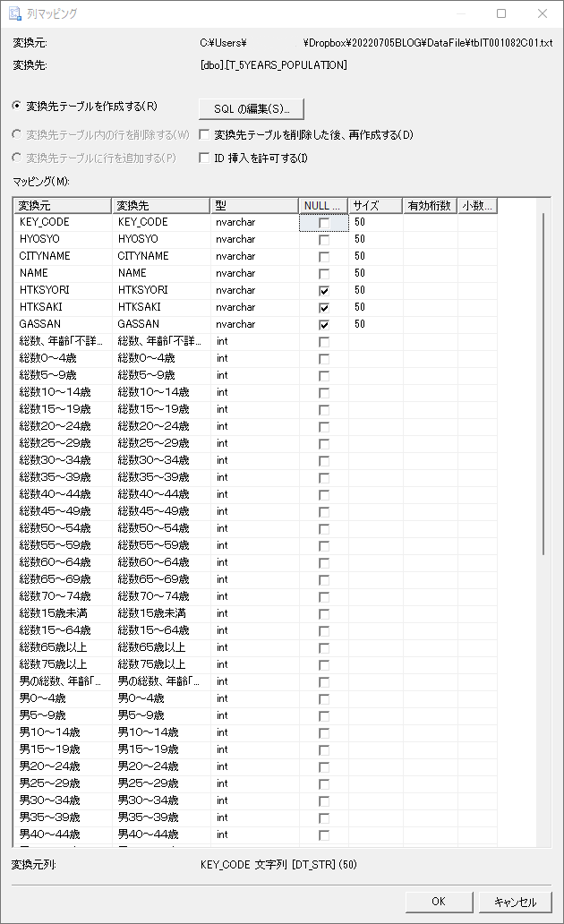Open the SQL の編集 dialog

coord(251,108)
